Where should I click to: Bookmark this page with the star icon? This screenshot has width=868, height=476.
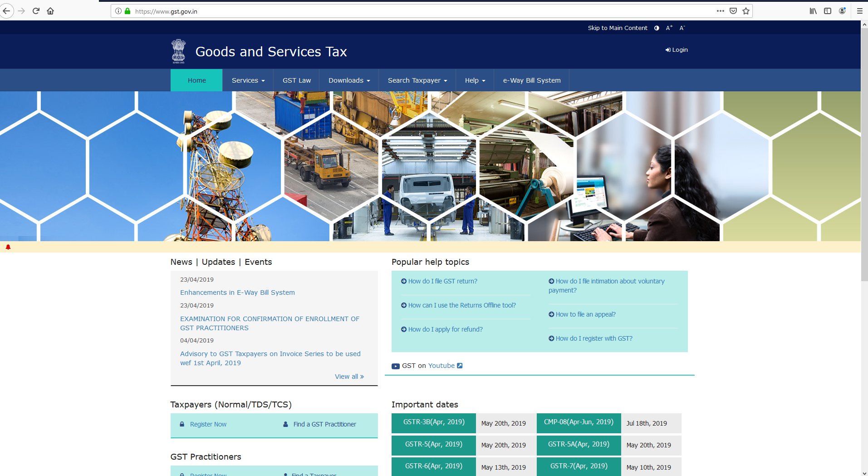click(x=746, y=11)
